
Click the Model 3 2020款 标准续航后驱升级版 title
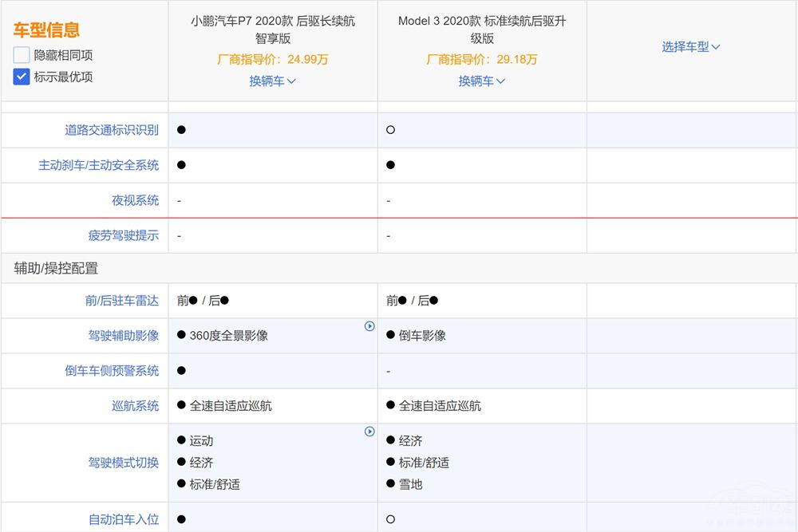(x=482, y=30)
